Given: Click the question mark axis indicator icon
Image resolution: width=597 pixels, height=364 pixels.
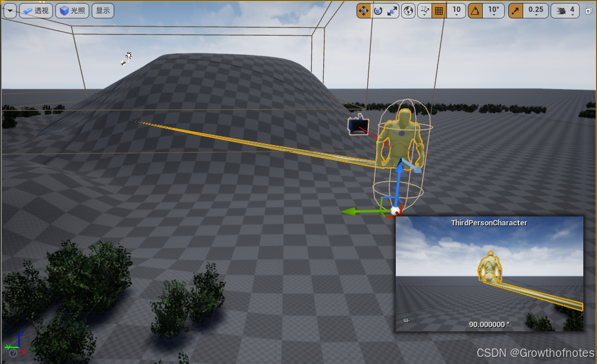Looking at the screenshot, I should coord(12,353).
